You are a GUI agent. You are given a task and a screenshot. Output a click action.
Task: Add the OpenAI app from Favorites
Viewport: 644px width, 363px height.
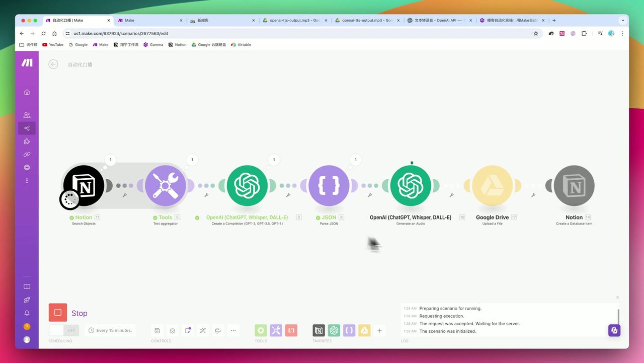tap(334, 330)
